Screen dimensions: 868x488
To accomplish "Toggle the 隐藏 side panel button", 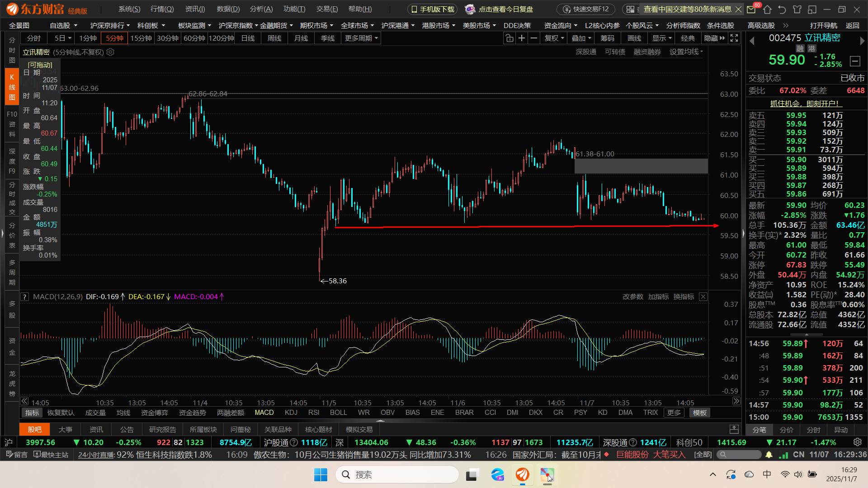I will [x=714, y=38].
